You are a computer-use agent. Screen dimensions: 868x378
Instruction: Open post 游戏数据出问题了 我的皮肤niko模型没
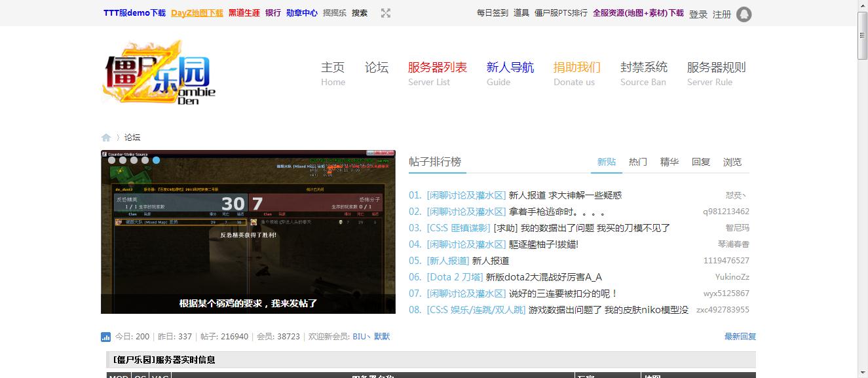click(x=609, y=310)
